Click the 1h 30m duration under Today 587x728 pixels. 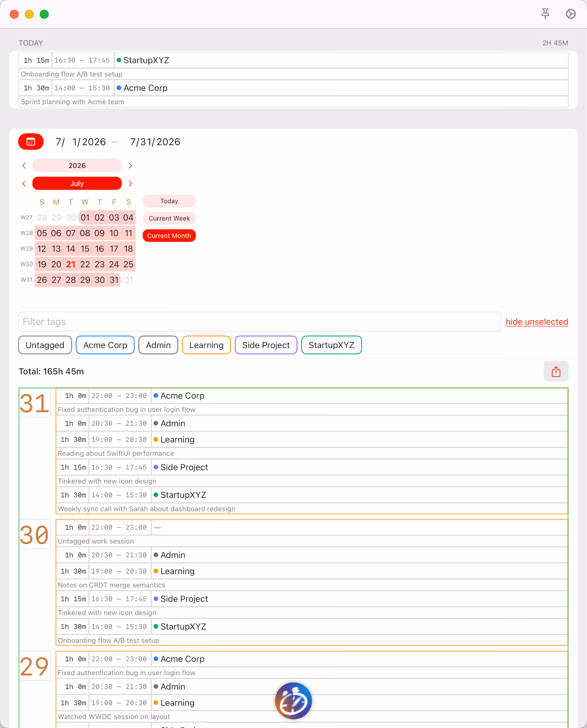pos(36,88)
